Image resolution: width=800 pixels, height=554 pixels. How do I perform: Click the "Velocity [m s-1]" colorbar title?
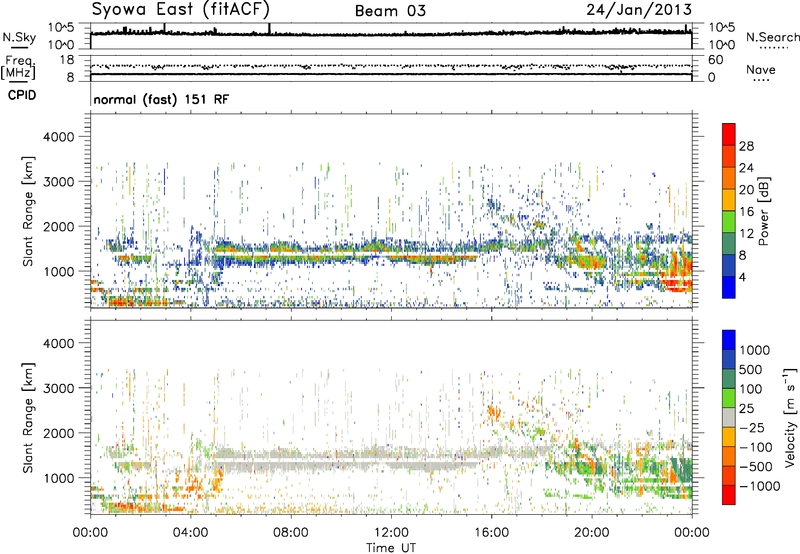[791, 417]
